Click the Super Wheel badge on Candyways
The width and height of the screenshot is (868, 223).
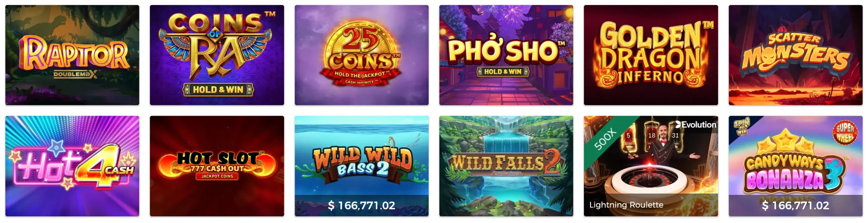(x=845, y=133)
